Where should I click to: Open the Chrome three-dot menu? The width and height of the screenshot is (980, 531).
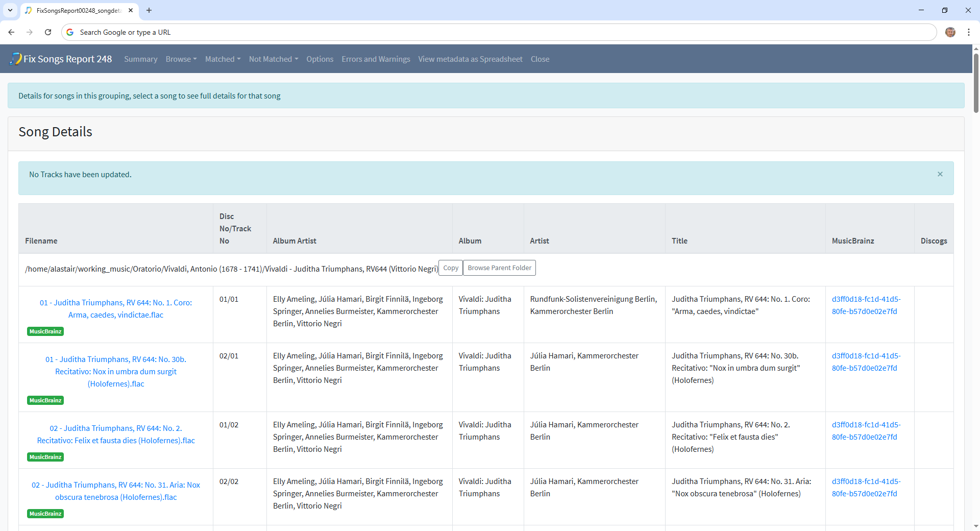968,32
